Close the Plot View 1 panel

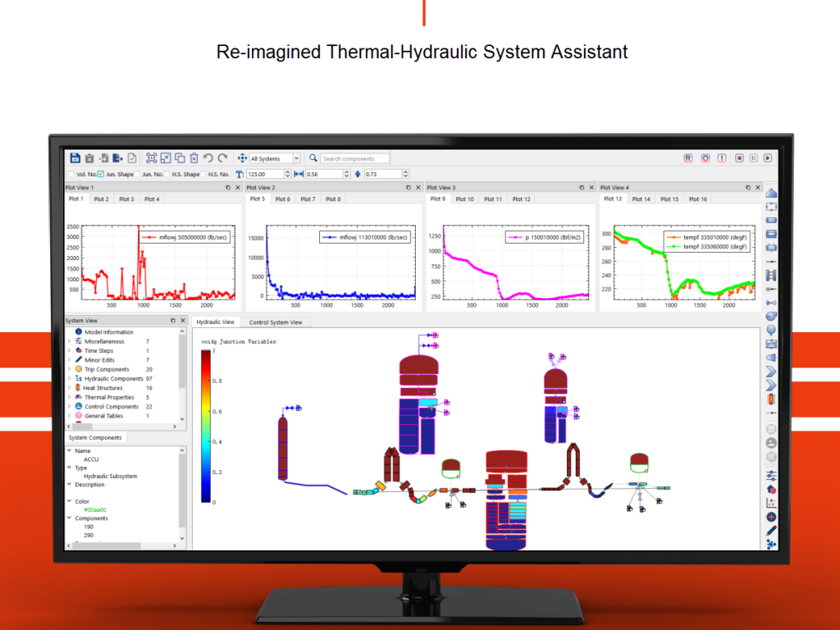[x=235, y=188]
